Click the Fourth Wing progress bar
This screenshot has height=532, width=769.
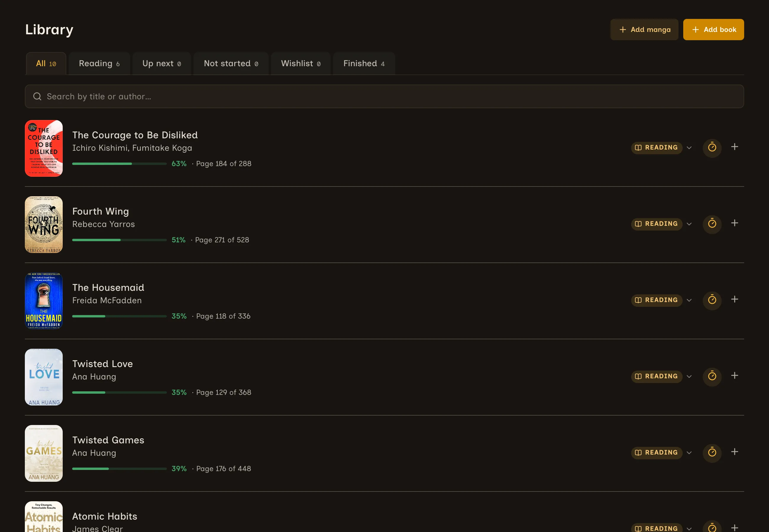(x=119, y=240)
